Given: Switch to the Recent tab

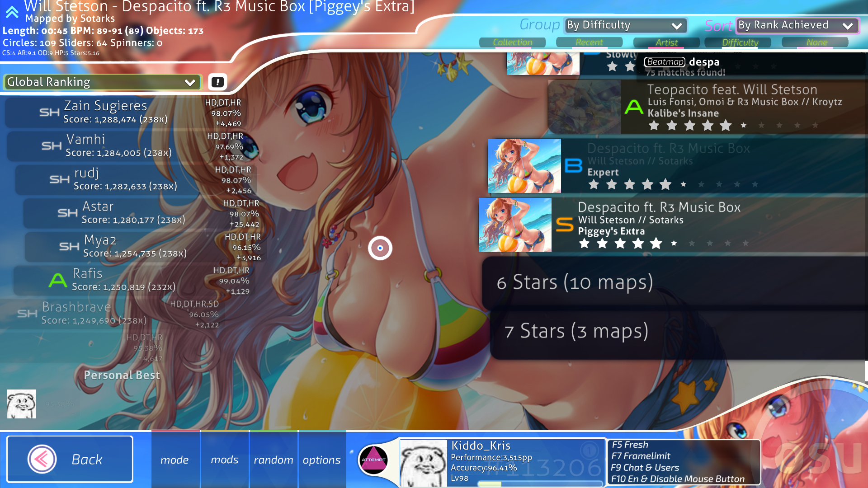Looking at the screenshot, I should (589, 42).
